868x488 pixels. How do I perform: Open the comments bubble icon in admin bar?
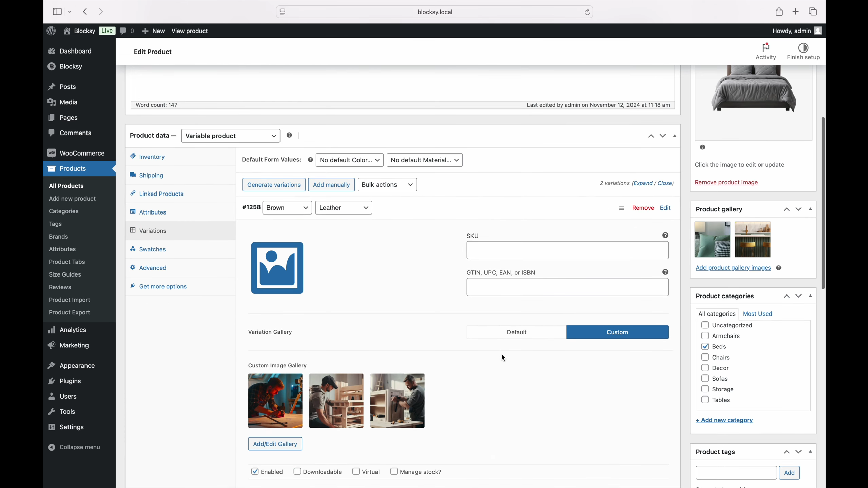123,31
